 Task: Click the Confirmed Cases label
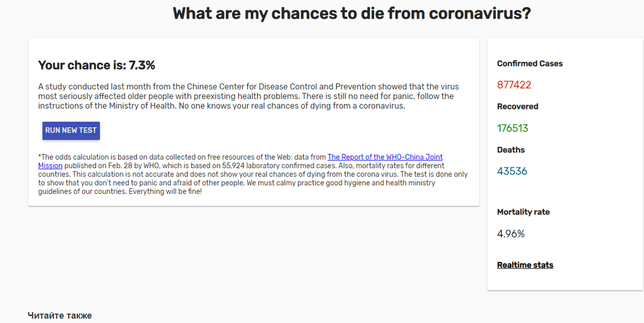pos(530,64)
